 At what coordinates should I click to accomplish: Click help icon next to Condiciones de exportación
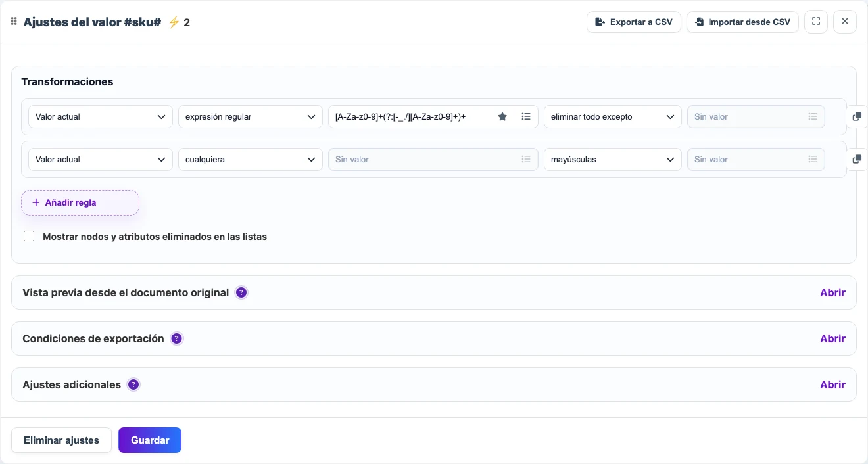176,338
